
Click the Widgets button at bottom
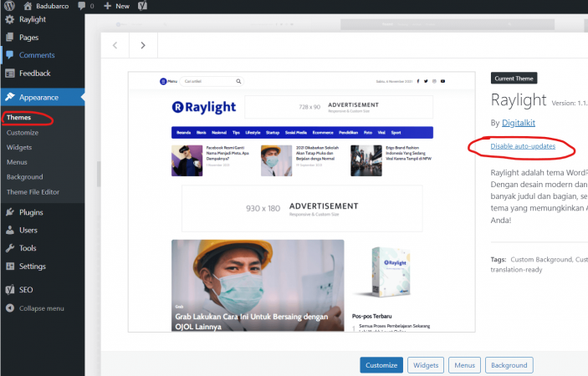point(426,365)
